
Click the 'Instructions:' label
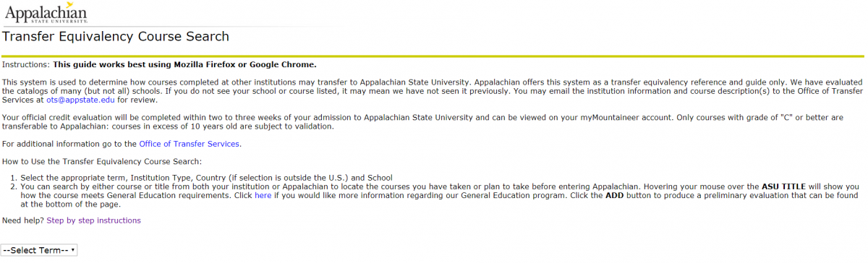pos(26,64)
